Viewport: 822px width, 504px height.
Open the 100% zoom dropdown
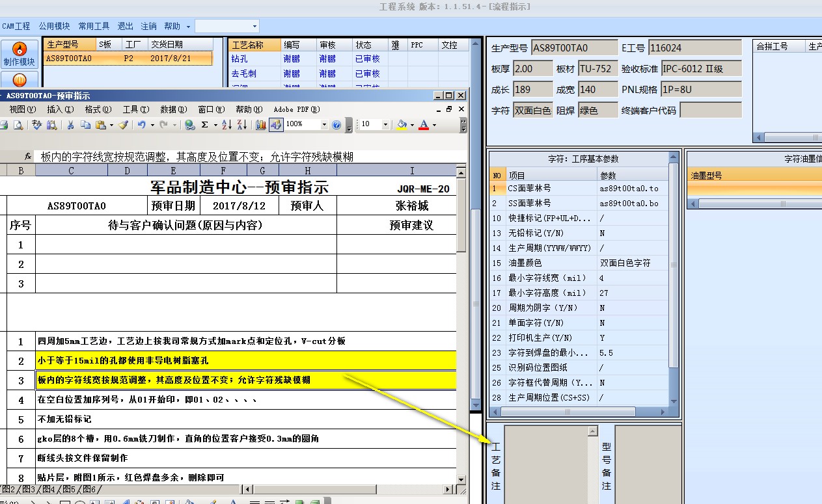pos(324,124)
